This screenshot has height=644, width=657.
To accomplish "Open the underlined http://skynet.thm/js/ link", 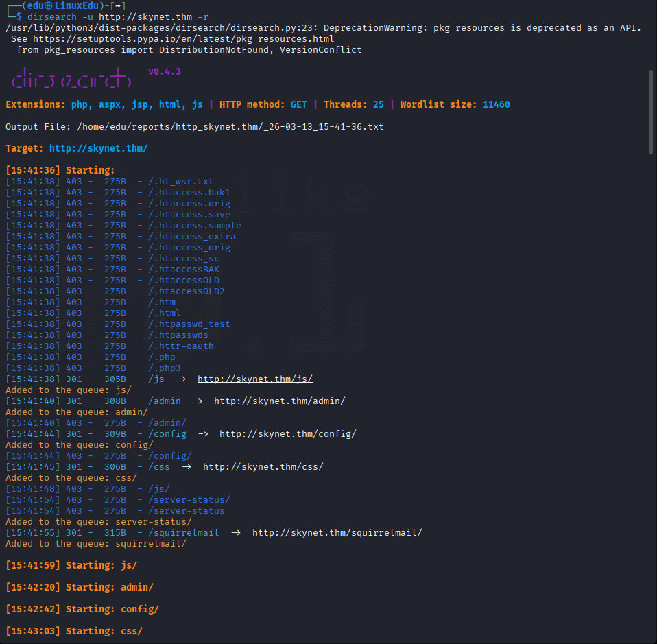I will 255,379.
